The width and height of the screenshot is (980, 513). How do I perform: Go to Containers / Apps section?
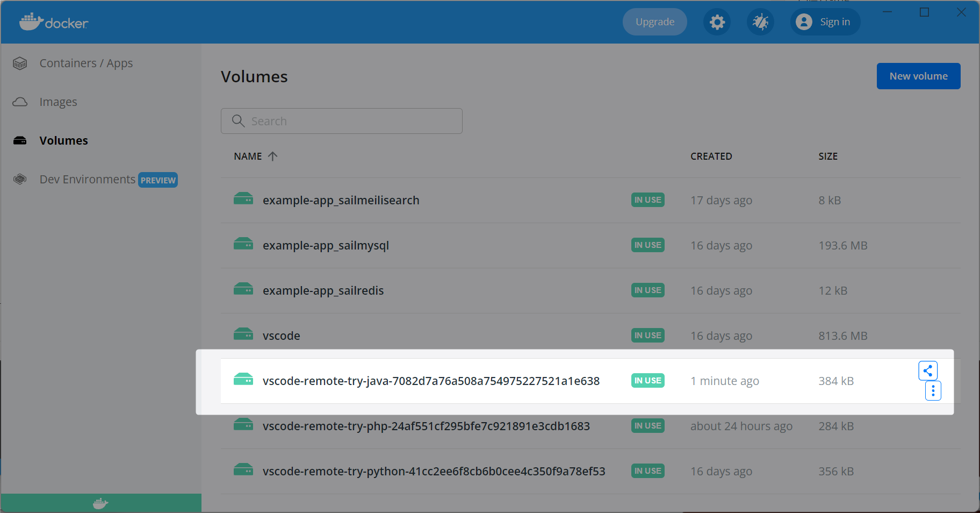coord(86,63)
